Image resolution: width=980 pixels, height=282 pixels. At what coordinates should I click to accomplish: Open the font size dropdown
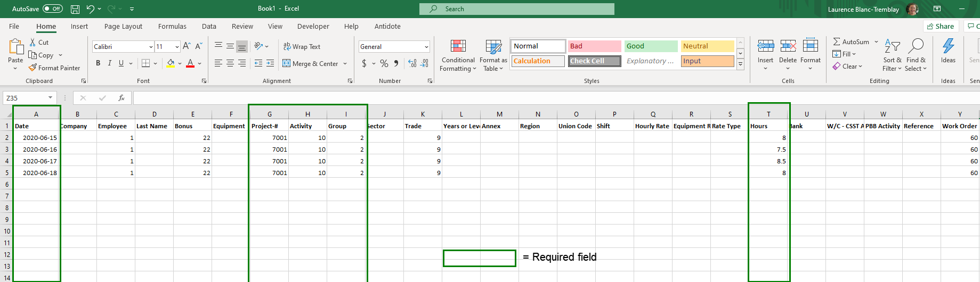177,47
